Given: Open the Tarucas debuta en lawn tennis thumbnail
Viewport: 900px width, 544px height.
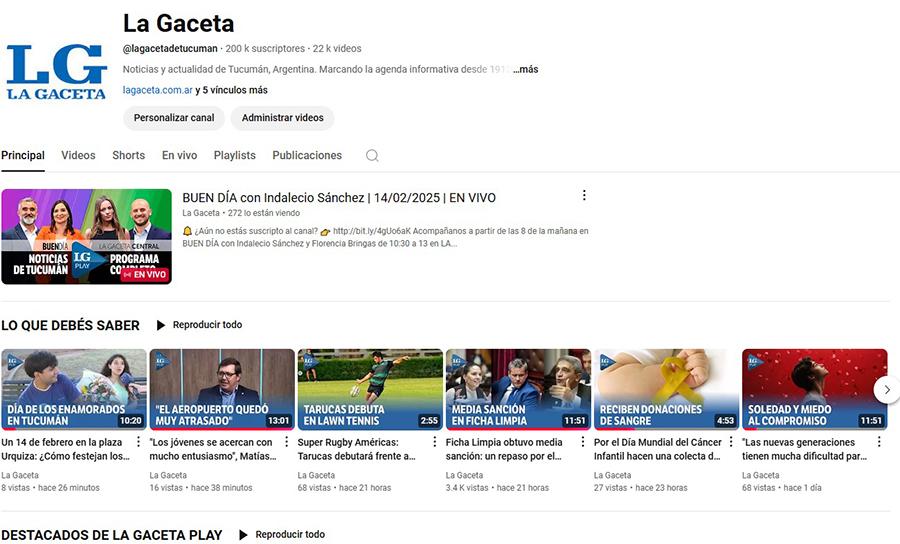Looking at the screenshot, I should point(370,389).
